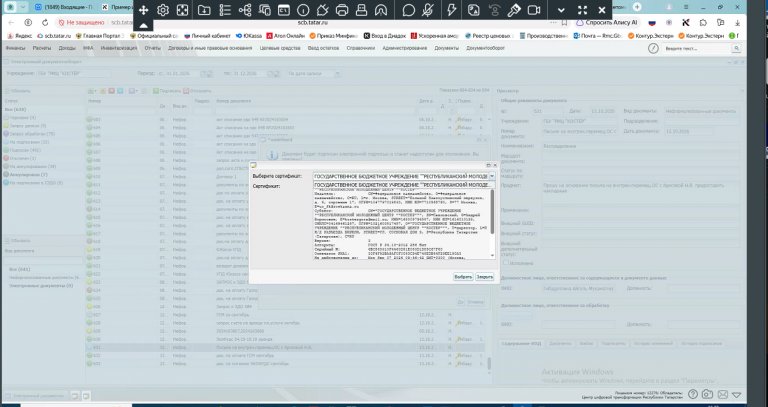Screen dimensions: 768x407
Task: Collapse the remote toolbar with chevron down
Action: [561, 10]
